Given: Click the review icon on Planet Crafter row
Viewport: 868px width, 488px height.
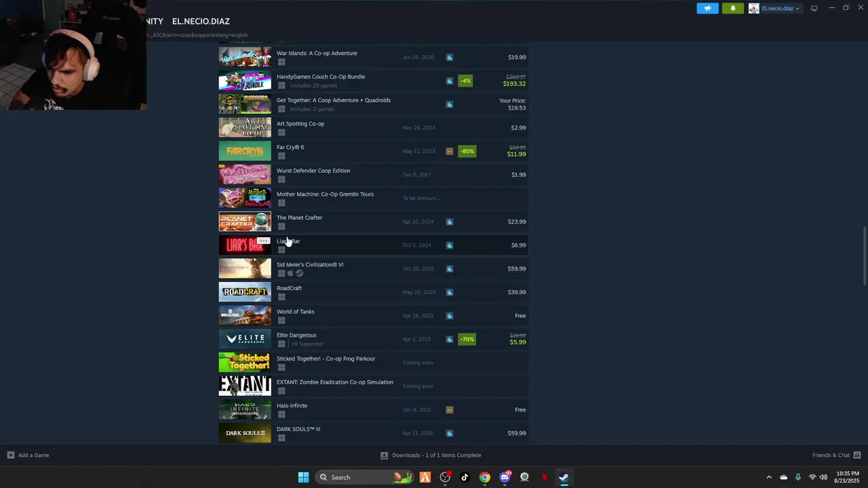Looking at the screenshot, I should coord(450,222).
